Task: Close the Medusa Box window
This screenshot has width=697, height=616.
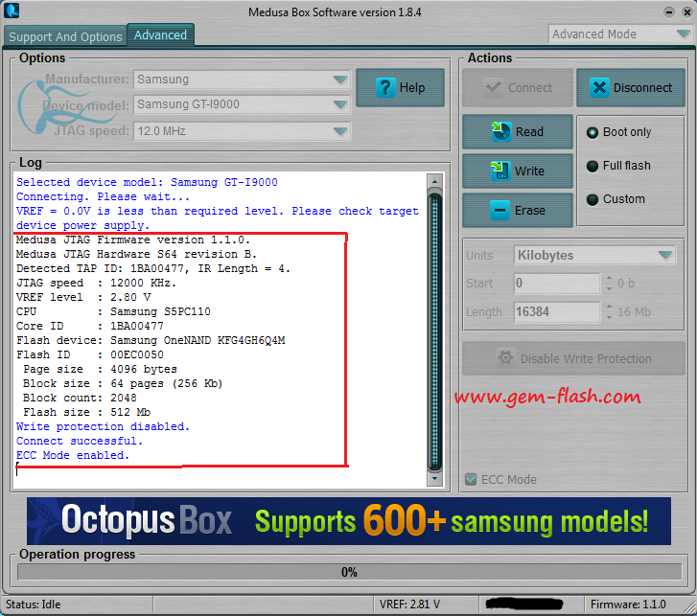Action: point(687,12)
